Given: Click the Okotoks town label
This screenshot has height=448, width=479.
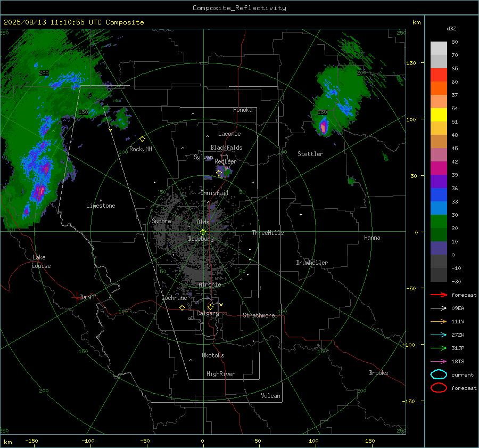Looking at the screenshot, I should [x=213, y=355].
